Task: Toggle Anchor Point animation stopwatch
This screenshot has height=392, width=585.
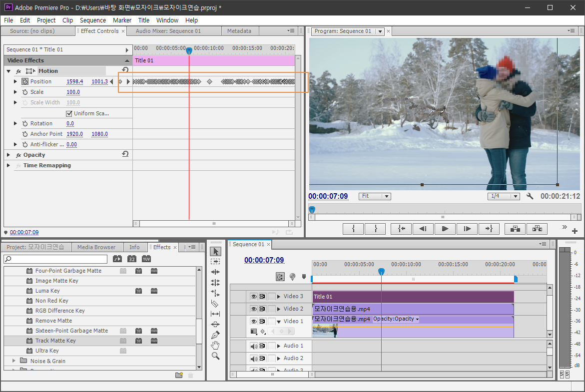Action: pyautogui.click(x=25, y=134)
